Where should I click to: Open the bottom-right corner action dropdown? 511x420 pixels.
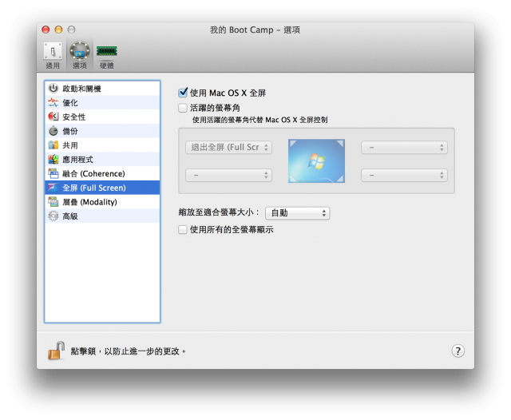(404, 176)
